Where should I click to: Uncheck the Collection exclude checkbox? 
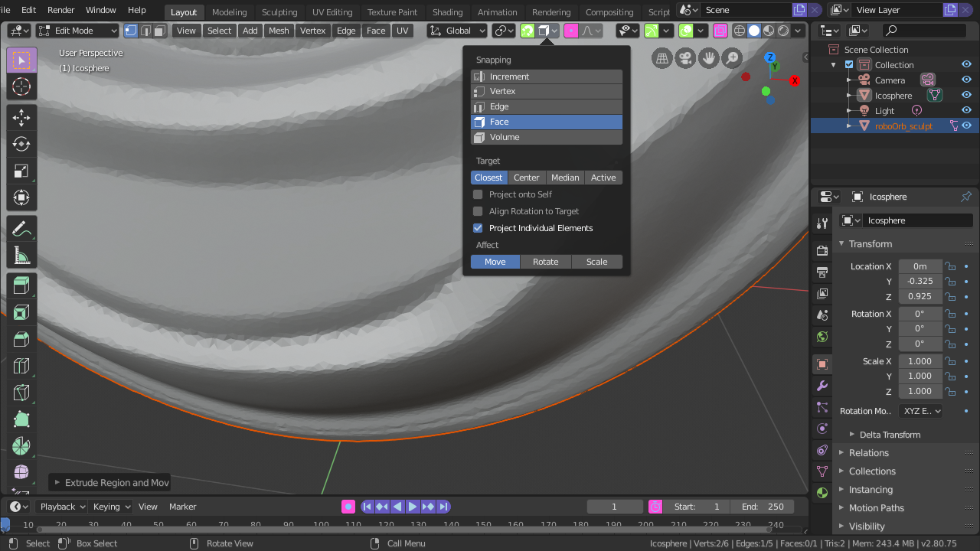(849, 64)
